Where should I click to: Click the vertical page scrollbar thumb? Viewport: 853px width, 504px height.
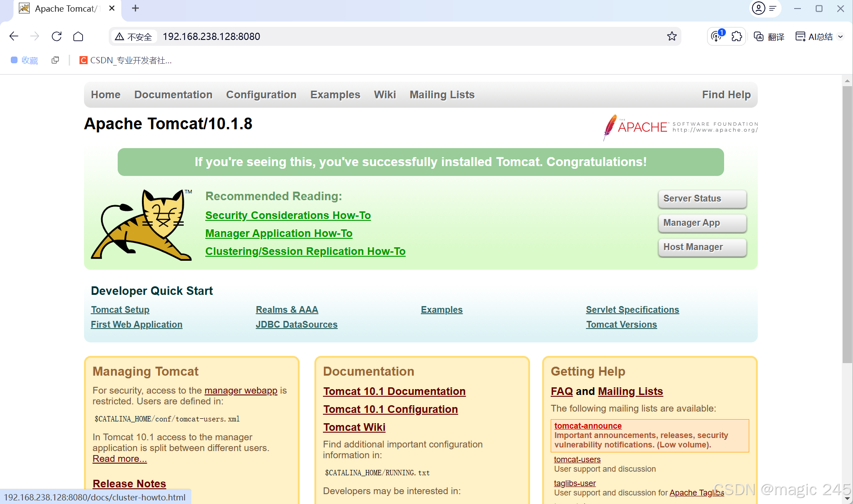click(x=847, y=224)
